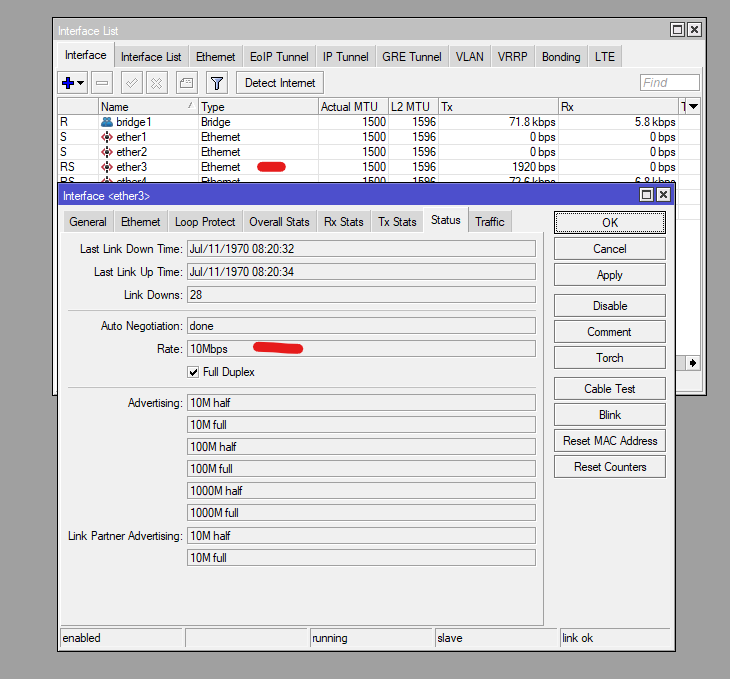Click Reset Counters button
The width and height of the screenshot is (730, 679).
[609, 467]
